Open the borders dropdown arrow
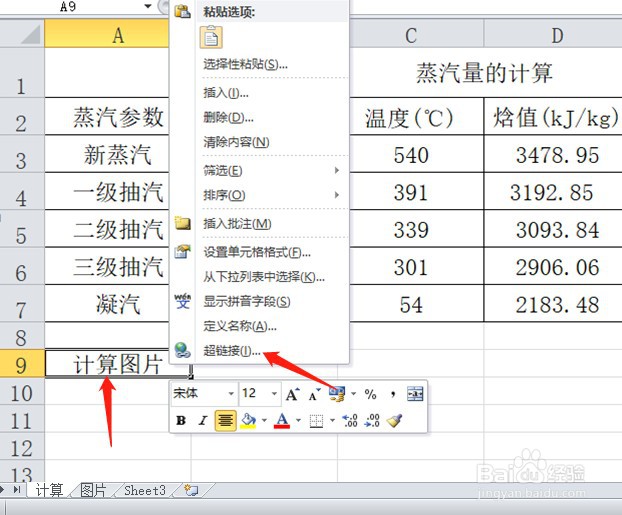Viewport: 622px width, 515px height. pos(332,421)
